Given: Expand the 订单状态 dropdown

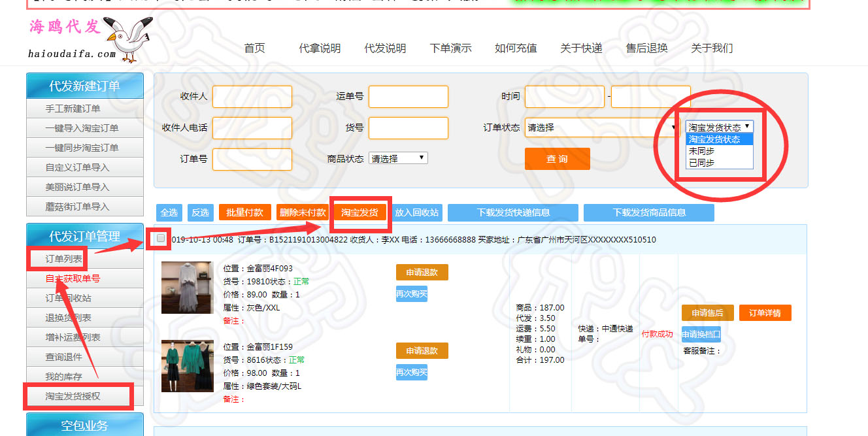Looking at the screenshot, I should (601, 127).
